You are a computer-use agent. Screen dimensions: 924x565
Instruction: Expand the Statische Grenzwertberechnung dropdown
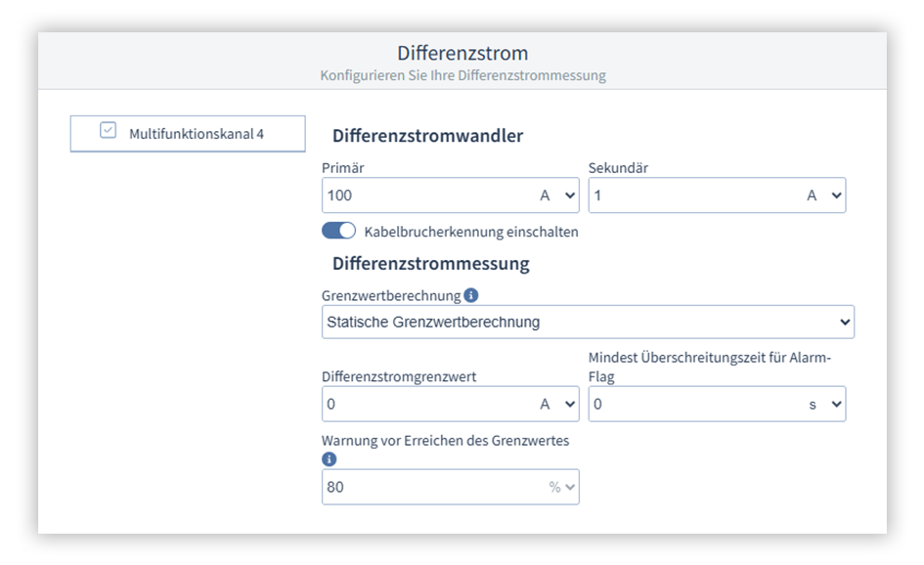587,322
